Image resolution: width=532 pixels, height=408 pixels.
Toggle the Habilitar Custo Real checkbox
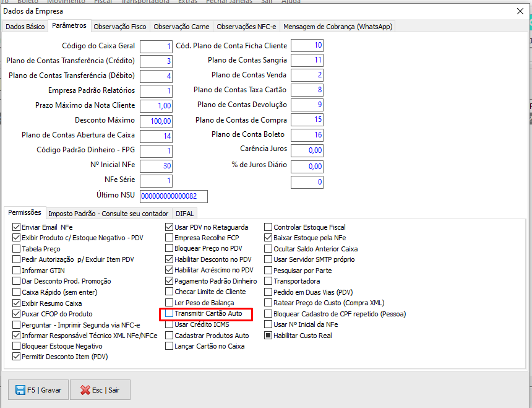pyautogui.click(x=268, y=336)
